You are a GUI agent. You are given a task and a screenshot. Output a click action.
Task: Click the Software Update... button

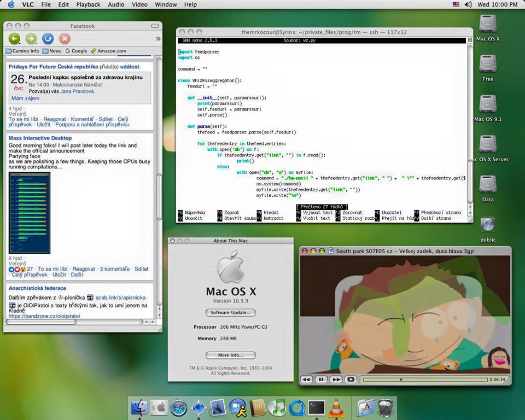tap(230, 312)
